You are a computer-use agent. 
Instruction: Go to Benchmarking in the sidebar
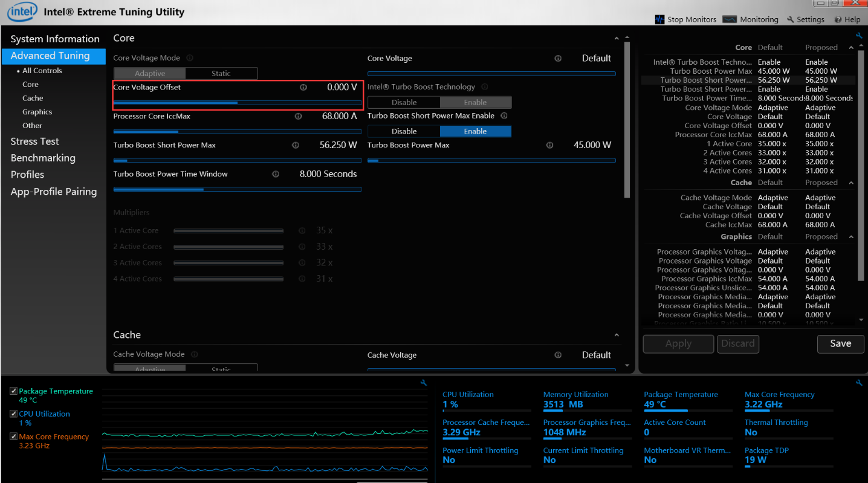click(43, 158)
